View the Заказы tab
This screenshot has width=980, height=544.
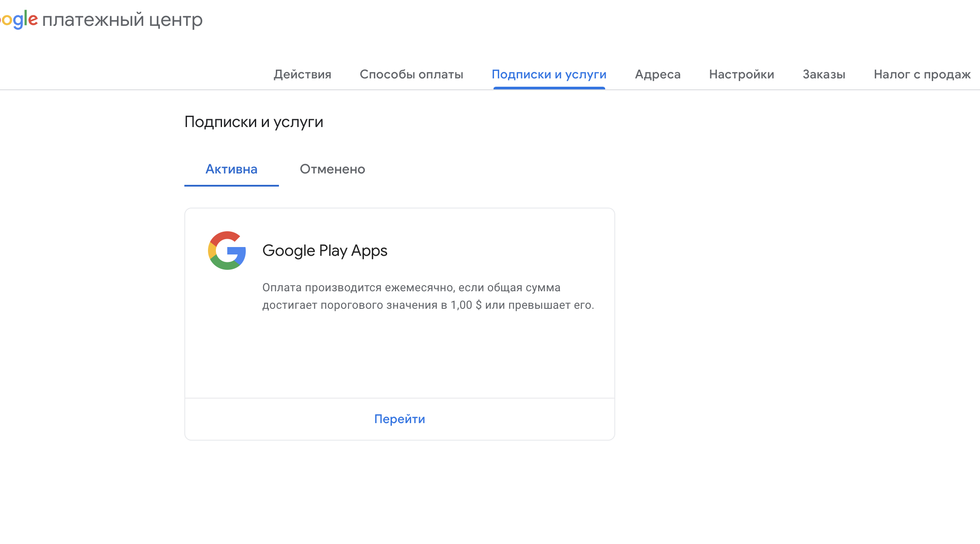(x=824, y=74)
